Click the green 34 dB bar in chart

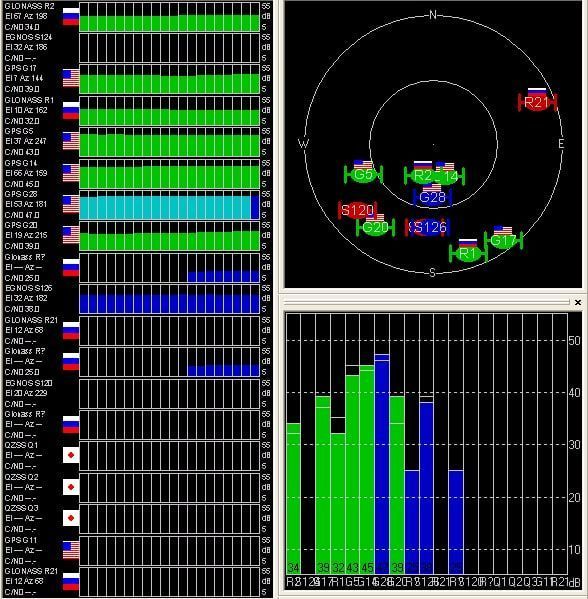tap(293, 499)
